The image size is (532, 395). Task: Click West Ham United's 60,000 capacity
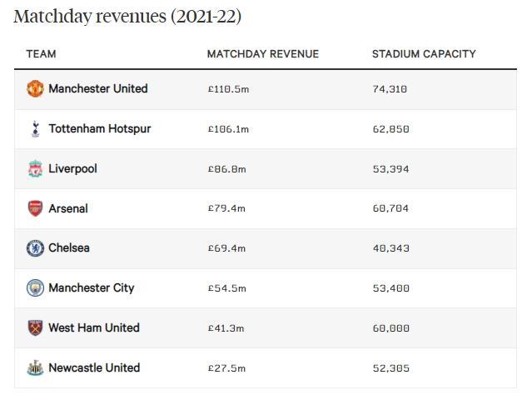point(390,328)
